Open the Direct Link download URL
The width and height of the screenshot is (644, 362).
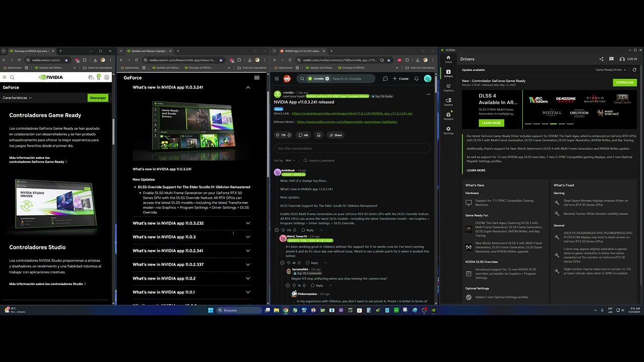click(352, 114)
